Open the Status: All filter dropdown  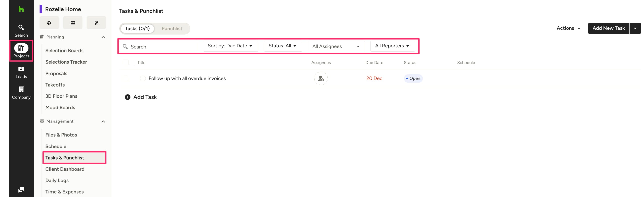[282, 46]
